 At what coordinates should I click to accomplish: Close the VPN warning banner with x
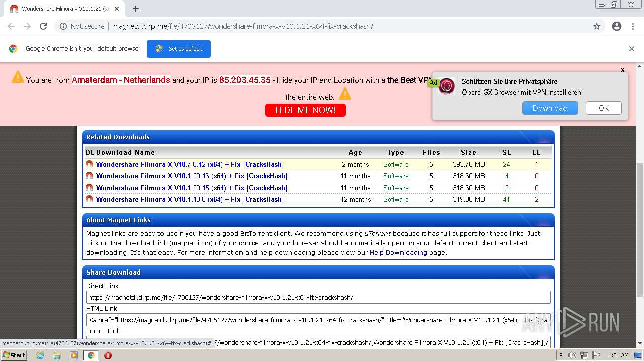point(622,70)
